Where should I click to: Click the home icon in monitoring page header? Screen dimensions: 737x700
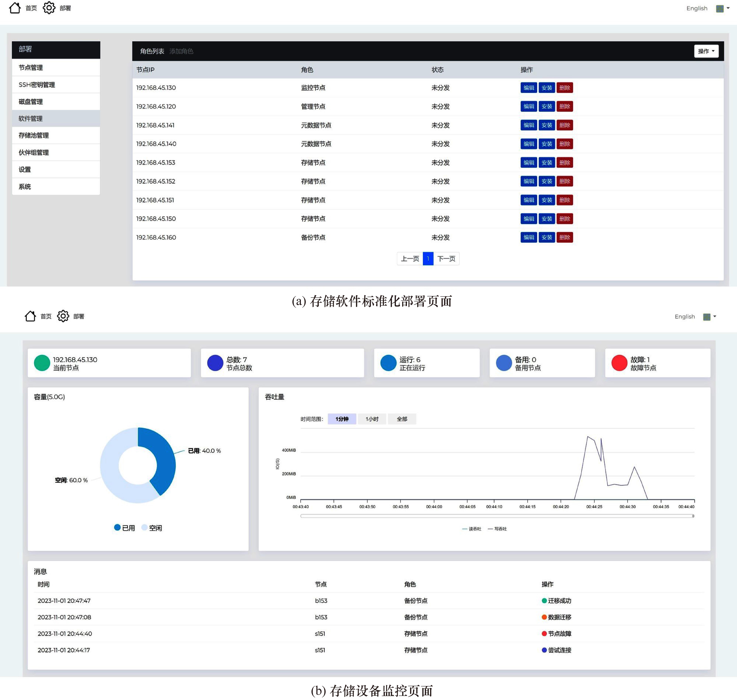(30, 316)
